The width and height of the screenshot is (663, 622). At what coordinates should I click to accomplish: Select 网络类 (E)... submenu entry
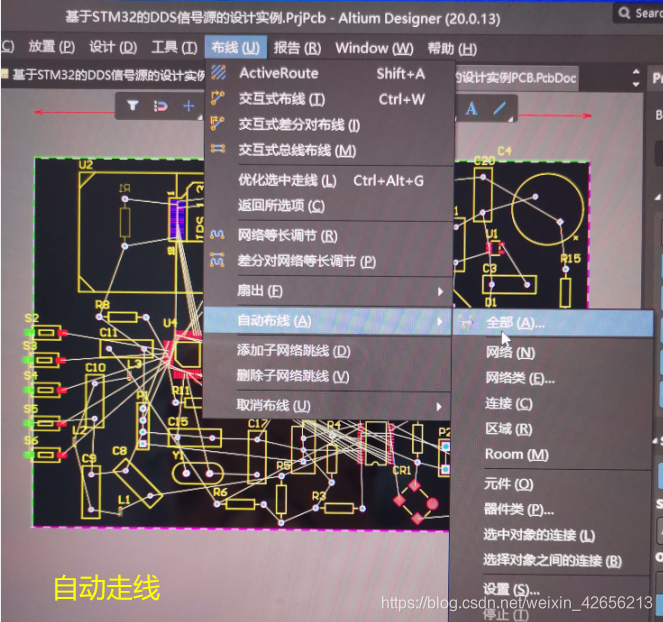[x=553, y=378]
